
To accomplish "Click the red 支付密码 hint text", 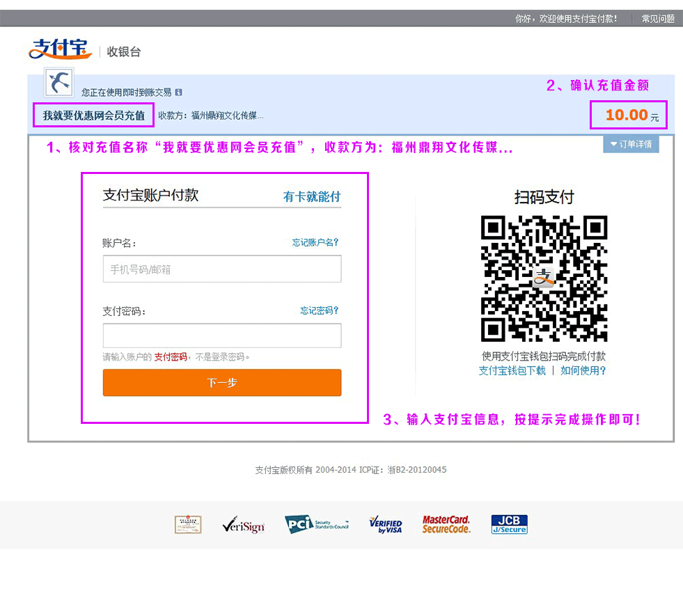I will pyautogui.click(x=171, y=357).
